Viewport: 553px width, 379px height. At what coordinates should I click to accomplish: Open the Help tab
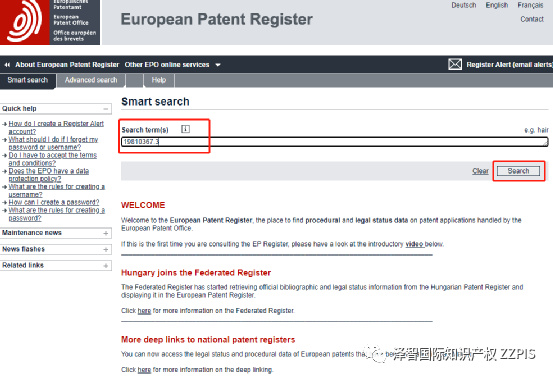[x=159, y=80]
